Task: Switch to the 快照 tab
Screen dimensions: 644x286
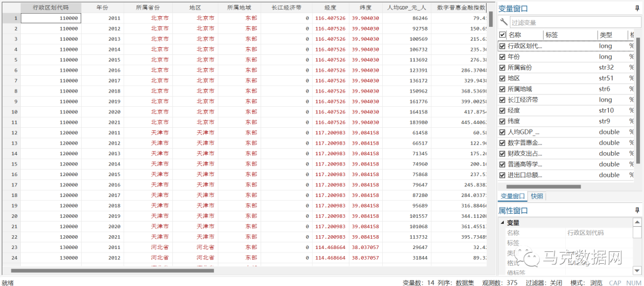Action: pos(537,196)
